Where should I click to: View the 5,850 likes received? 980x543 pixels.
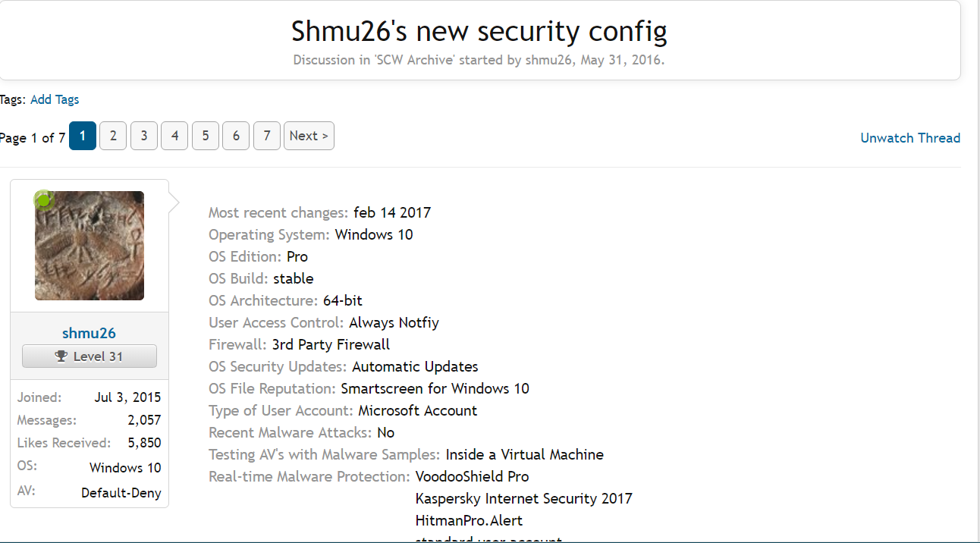pyautogui.click(x=144, y=443)
